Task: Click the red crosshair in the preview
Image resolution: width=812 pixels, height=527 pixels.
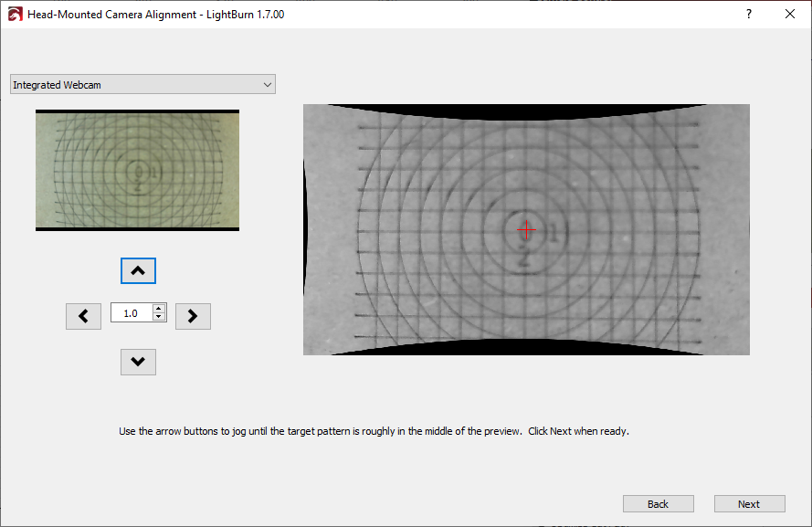Action: tap(526, 228)
